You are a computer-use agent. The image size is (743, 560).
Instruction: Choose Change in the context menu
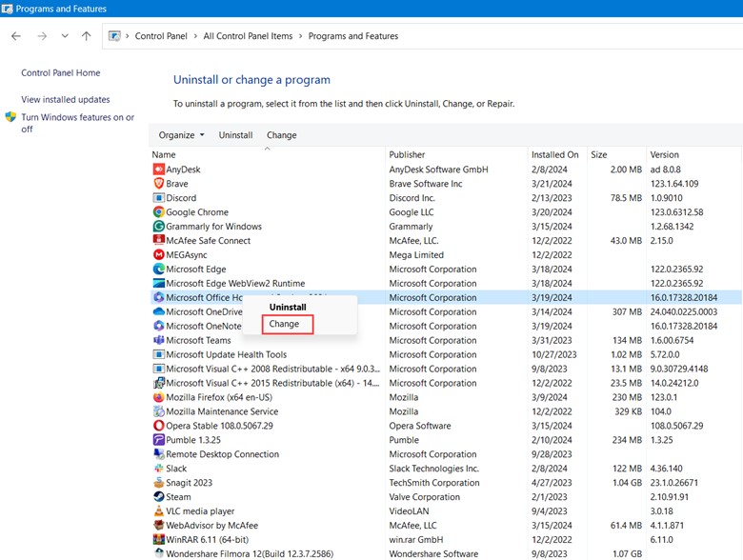284,324
